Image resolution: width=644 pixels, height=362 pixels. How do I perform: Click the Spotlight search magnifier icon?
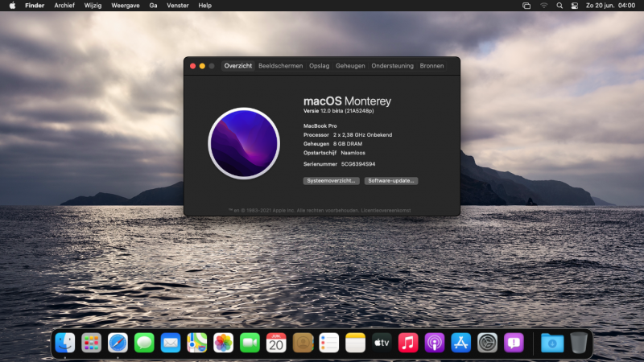(559, 5)
